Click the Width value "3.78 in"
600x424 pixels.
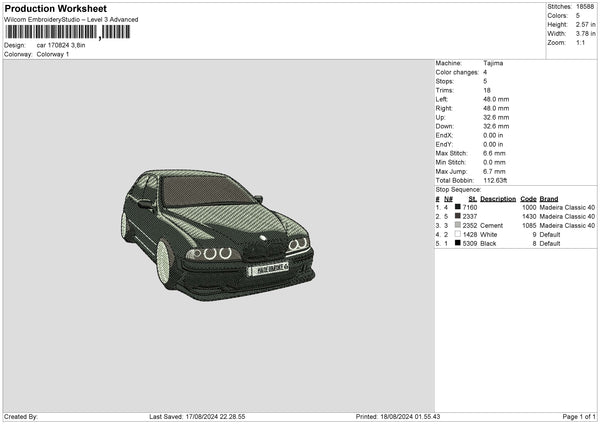585,34
